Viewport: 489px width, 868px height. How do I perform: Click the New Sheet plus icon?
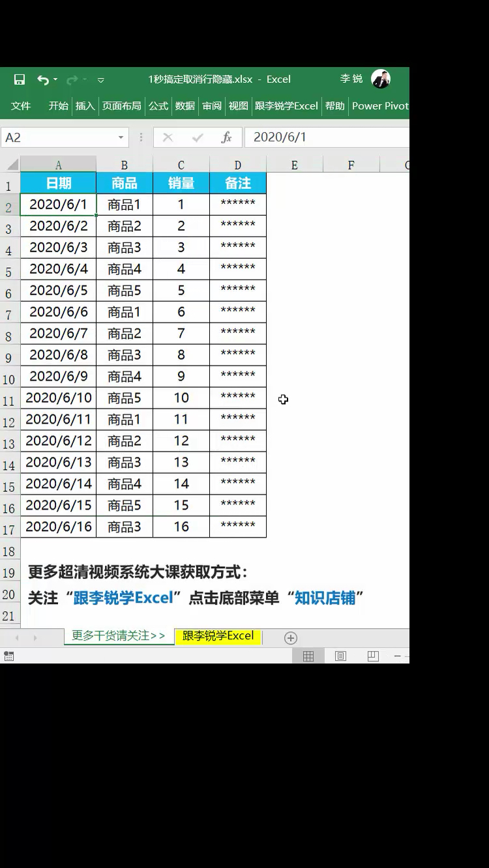pyautogui.click(x=291, y=638)
